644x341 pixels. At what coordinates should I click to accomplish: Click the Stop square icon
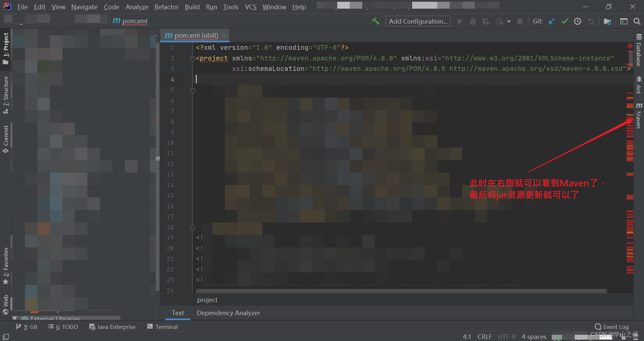(520, 21)
